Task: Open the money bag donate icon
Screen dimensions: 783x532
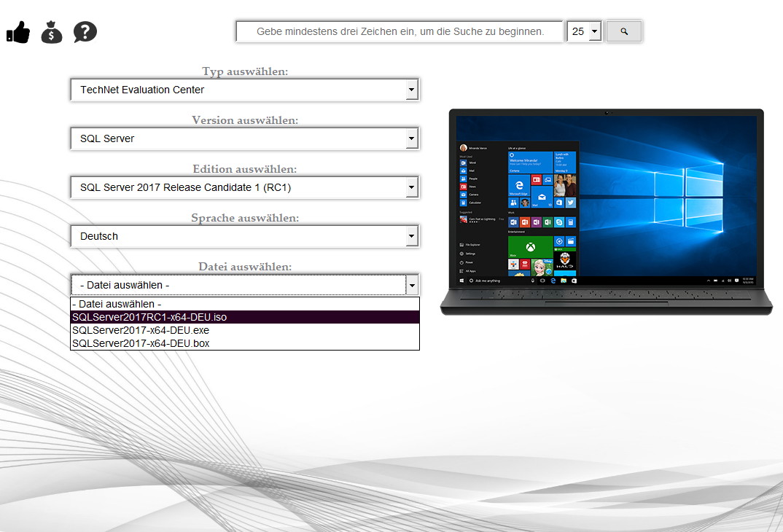Action: pyautogui.click(x=52, y=32)
